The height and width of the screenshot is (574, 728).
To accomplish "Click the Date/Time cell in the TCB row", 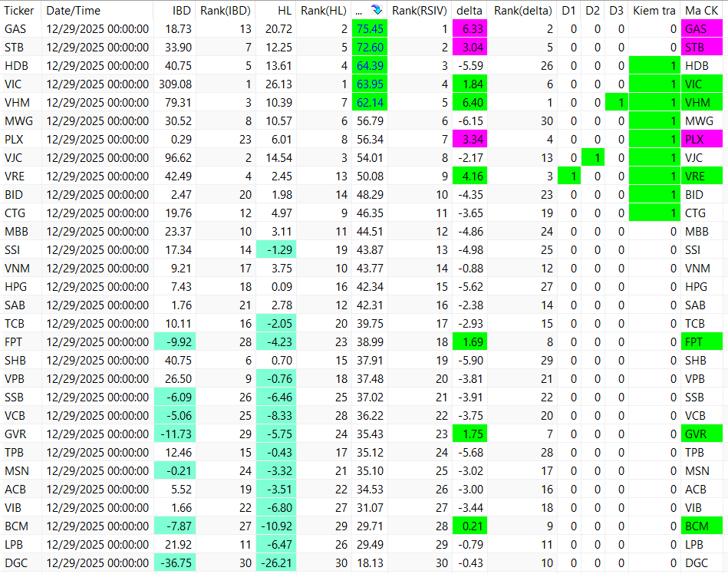I will (x=97, y=323).
